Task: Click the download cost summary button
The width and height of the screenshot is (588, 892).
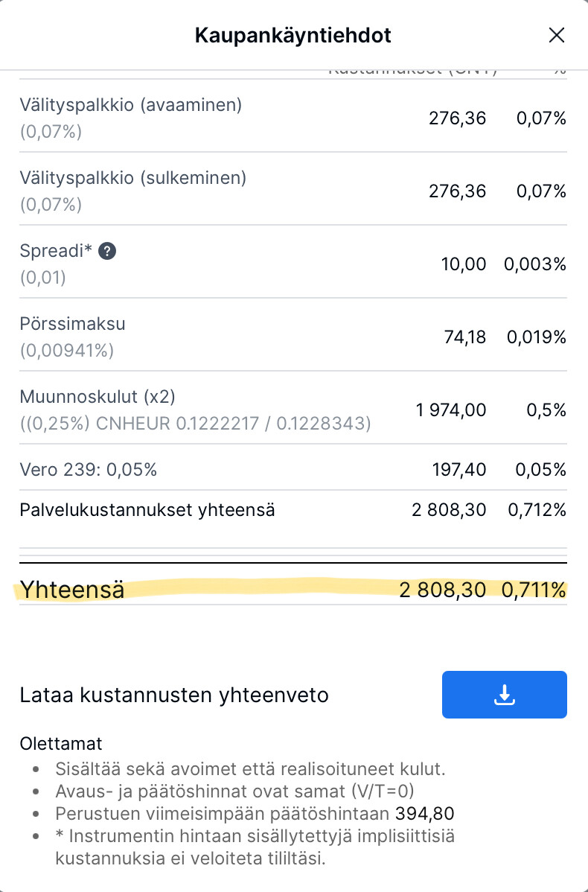Action: click(x=504, y=695)
